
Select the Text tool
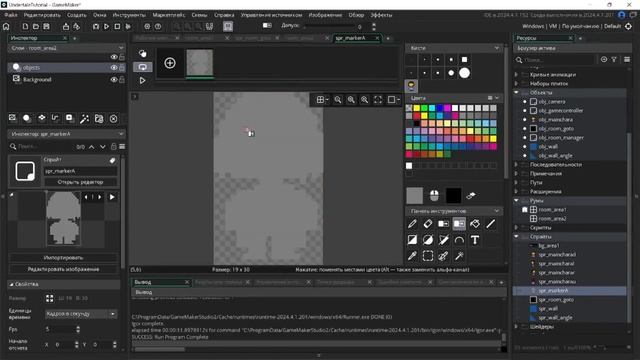(x=475, y=240)
